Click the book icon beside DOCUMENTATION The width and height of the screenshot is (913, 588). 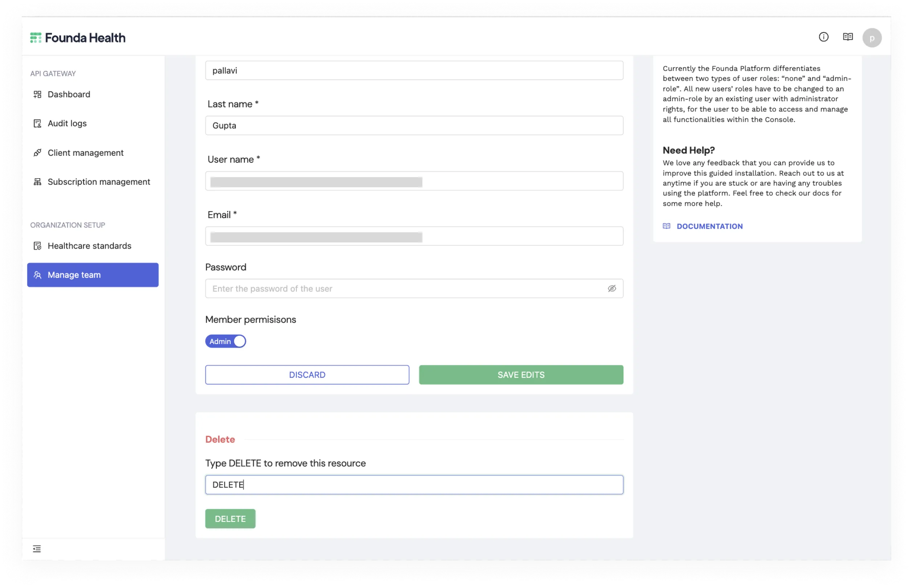667,226
